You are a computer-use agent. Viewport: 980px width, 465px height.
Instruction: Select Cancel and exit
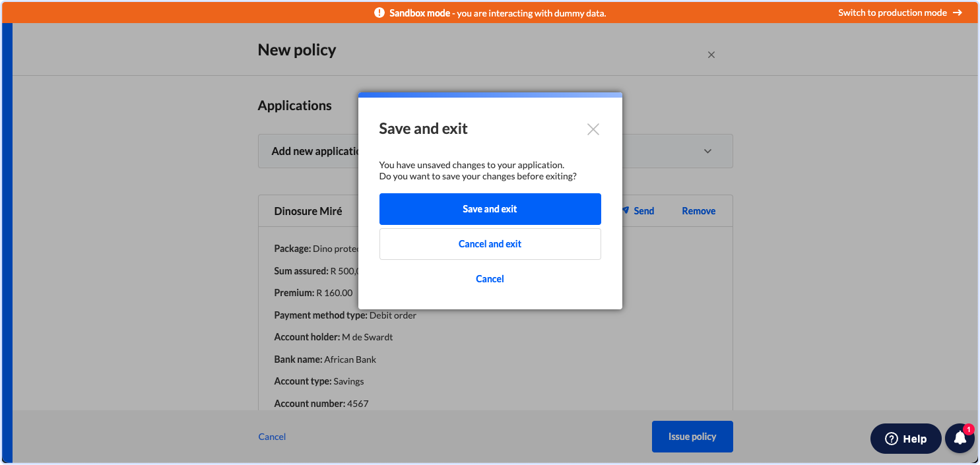(x=490, y=243)
